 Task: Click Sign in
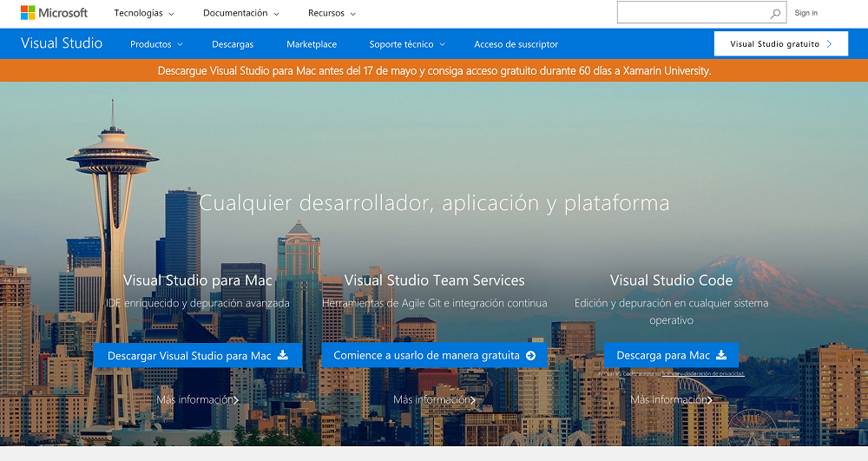tap(806, 13)
